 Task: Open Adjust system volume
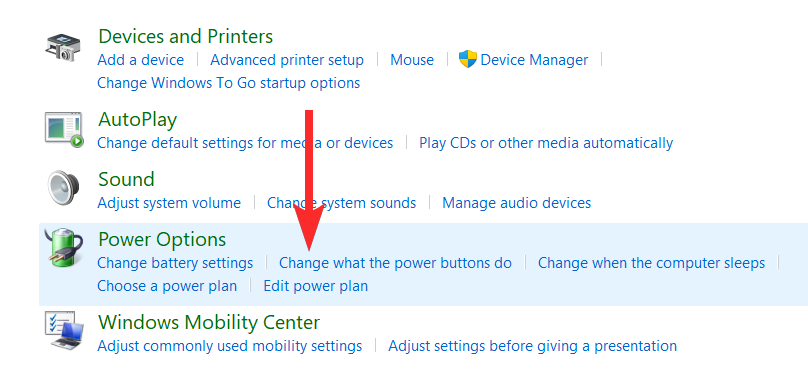pos(169,202)
